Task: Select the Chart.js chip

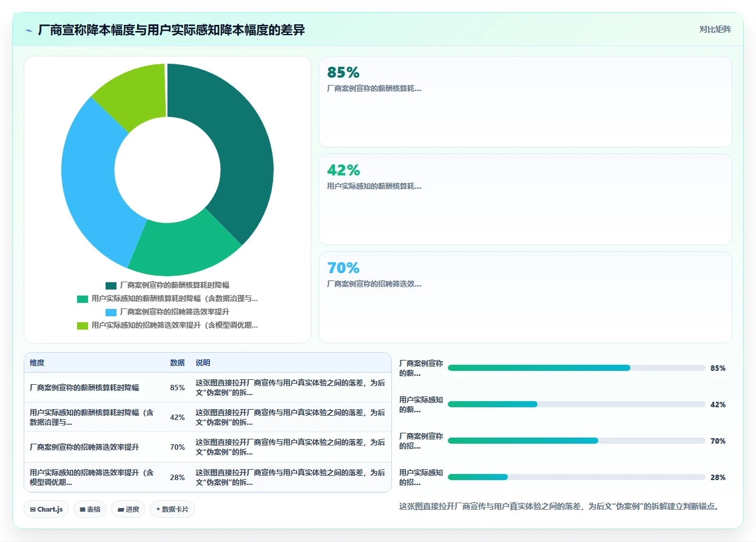Action: [47, 509]
